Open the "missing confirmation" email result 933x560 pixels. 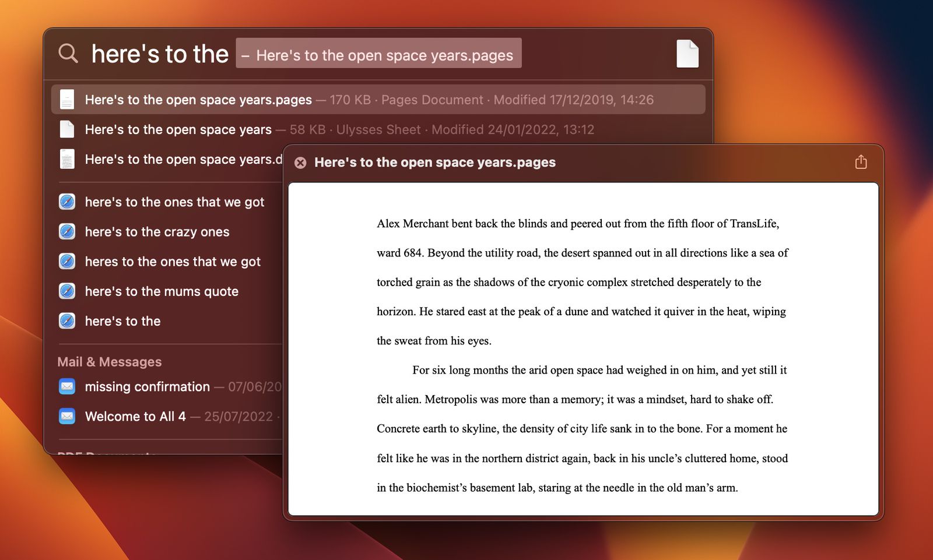[147, 386]
